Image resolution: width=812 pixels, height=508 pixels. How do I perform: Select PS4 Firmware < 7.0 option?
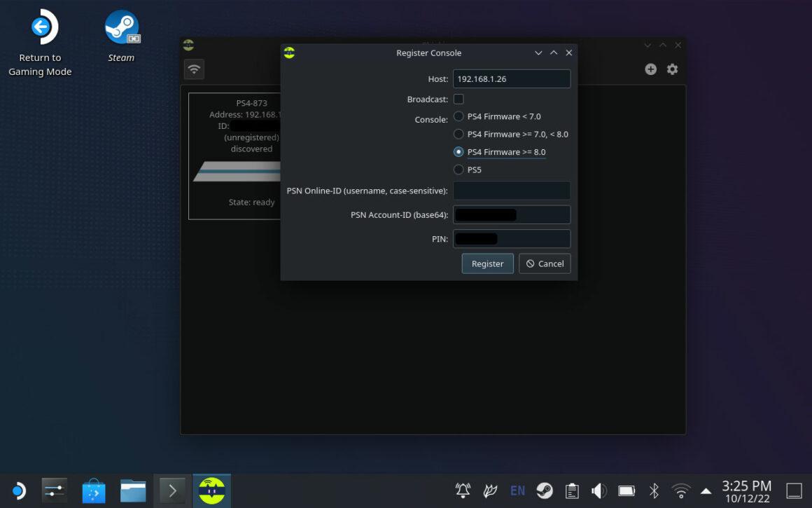click(x=458, y=116)
